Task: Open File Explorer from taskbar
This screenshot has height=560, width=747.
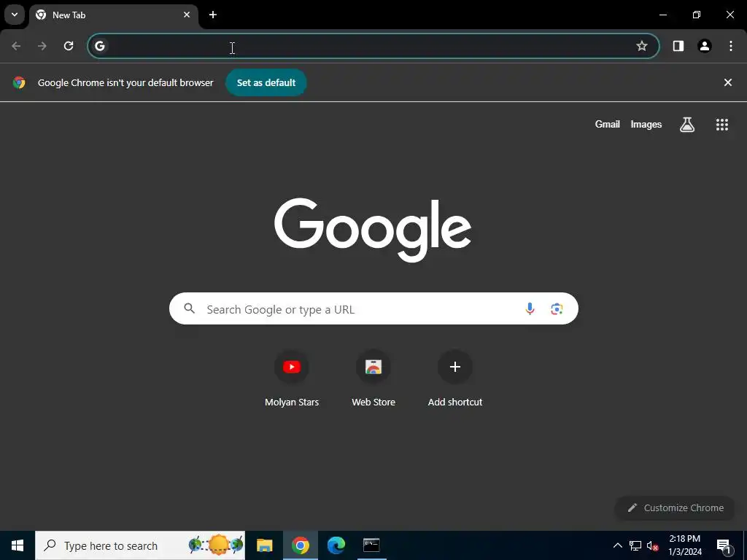Action: click(x=264, y=545)
